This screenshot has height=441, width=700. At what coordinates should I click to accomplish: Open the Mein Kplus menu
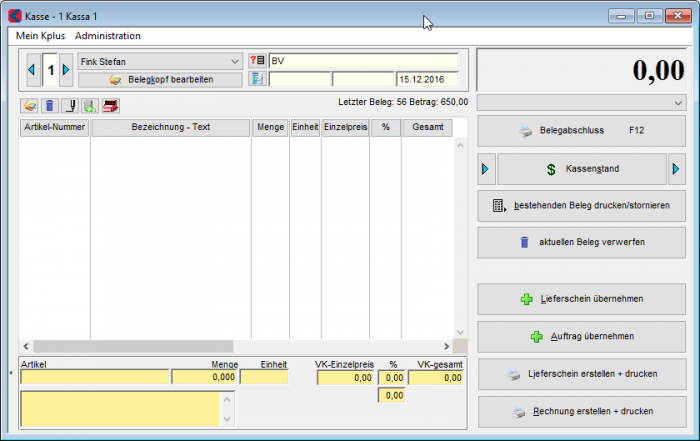(40, 36)
